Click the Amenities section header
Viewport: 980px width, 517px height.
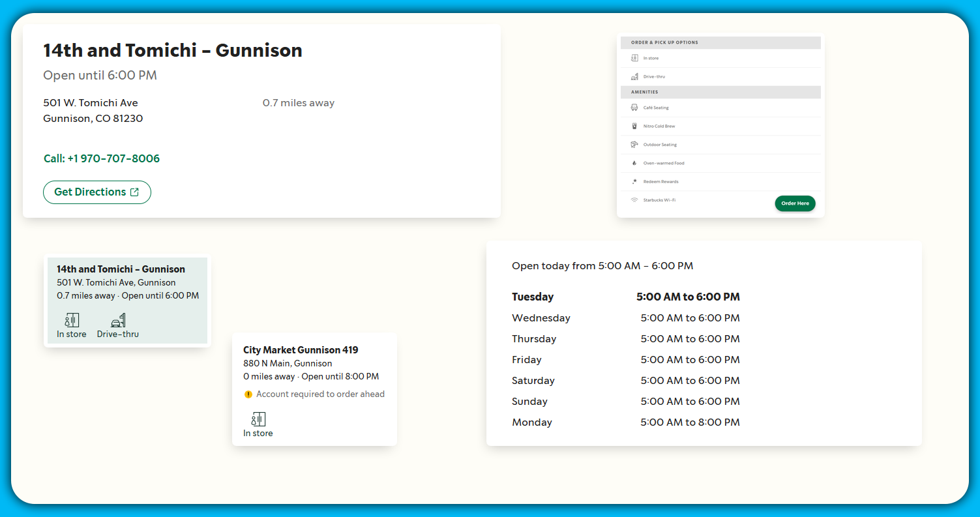point(645,93)
